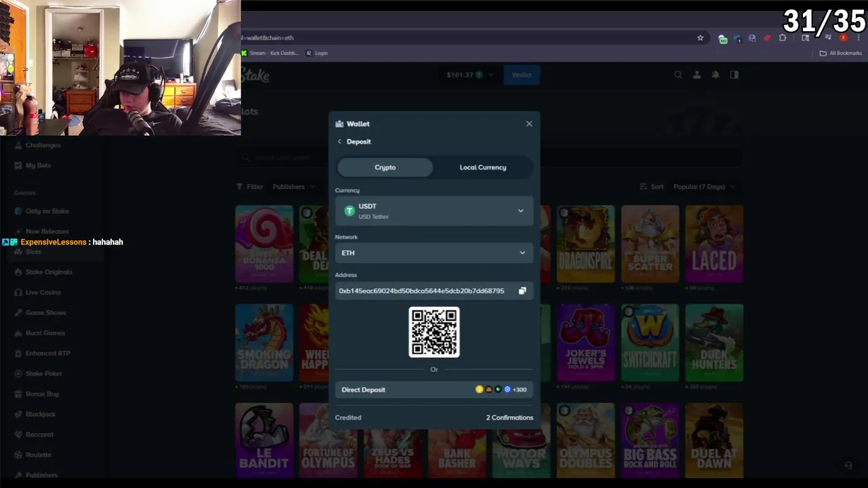Click the Stake Originals sidebar icon
The height and width of the screenshot is (488, 868).
[20, 272]
